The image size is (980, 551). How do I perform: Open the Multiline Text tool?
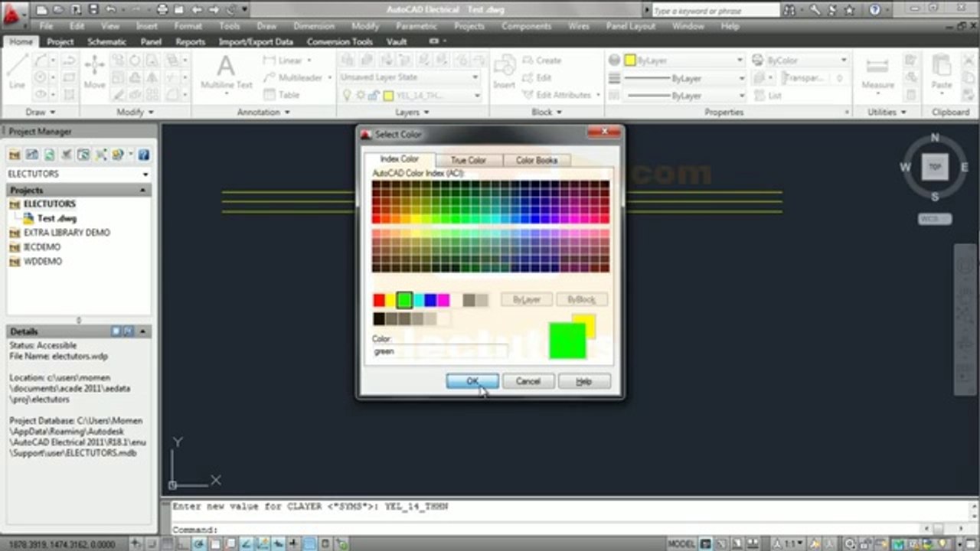(226, 73)
